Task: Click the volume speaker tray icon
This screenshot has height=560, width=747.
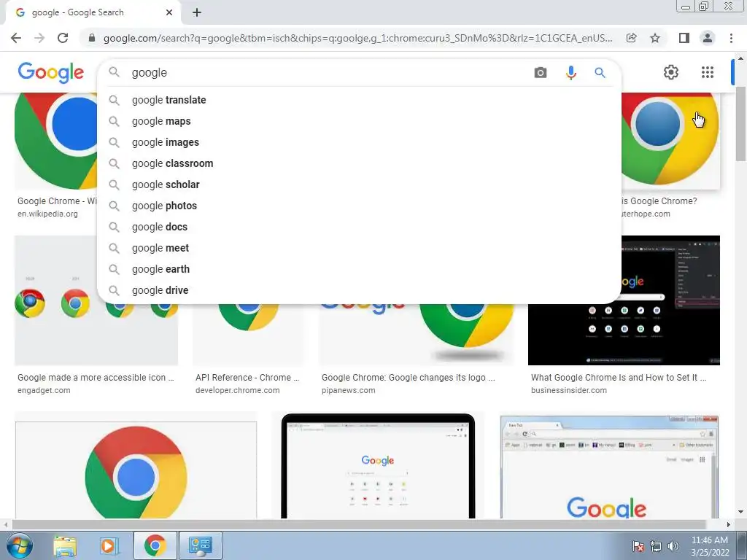Action: [673, 546]
